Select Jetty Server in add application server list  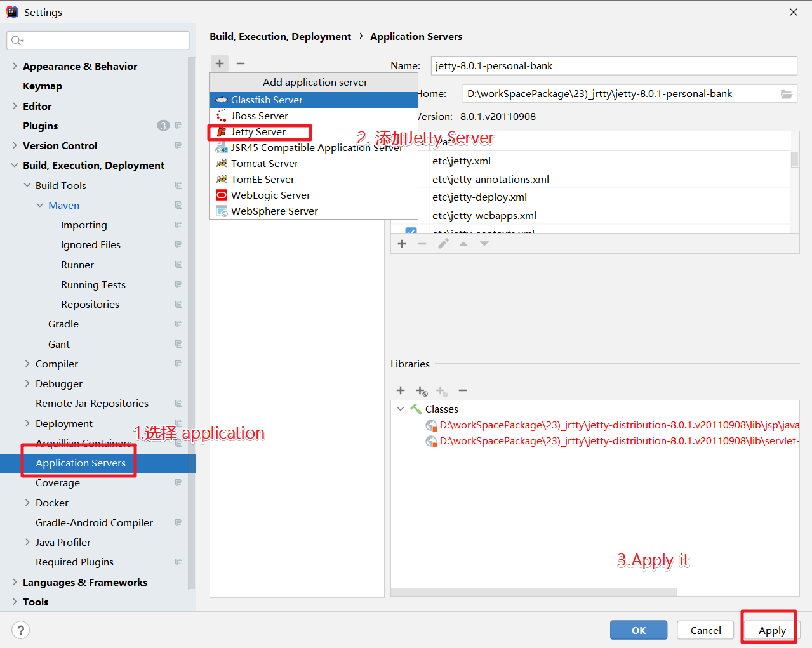(x=314, y=131)
